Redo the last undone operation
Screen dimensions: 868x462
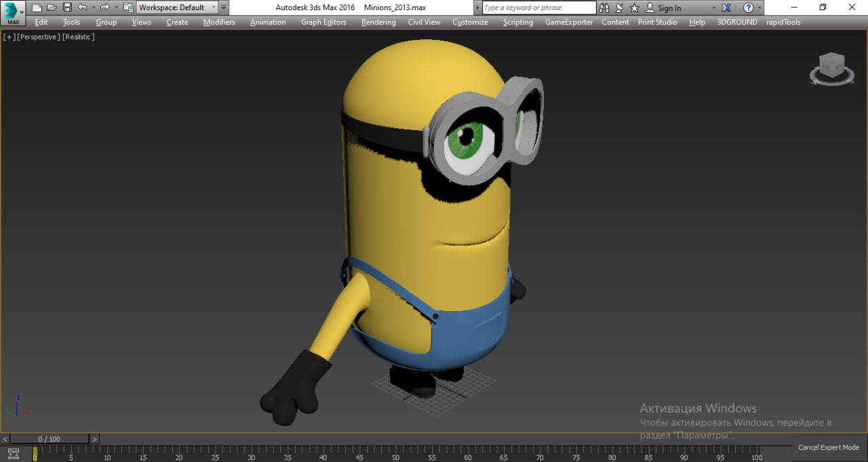104,7
